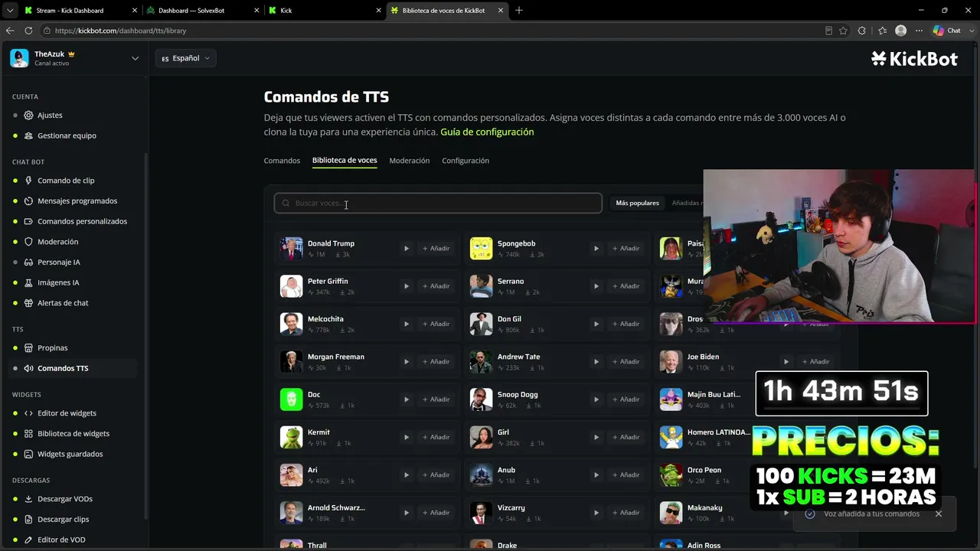This screenshot has width=980, height=551.
Task: Add the Donald Trump voice with Añadir
Action: point(436,248)
